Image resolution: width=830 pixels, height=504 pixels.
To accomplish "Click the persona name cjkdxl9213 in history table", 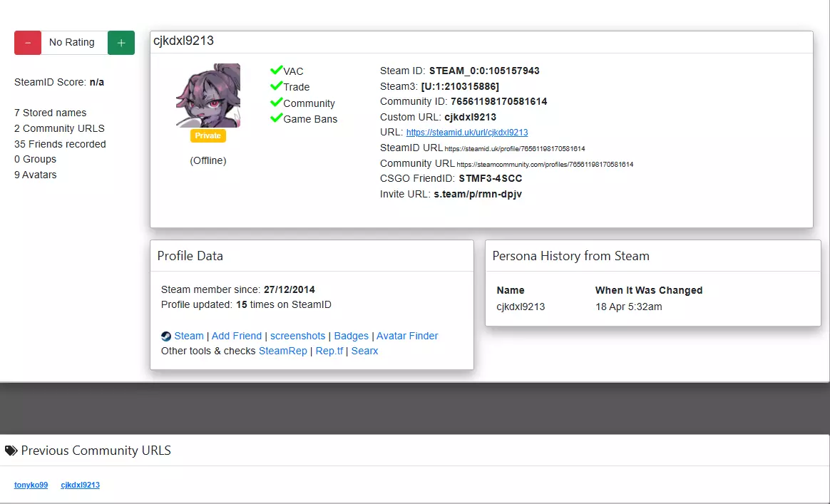I will tap(521, 307).
